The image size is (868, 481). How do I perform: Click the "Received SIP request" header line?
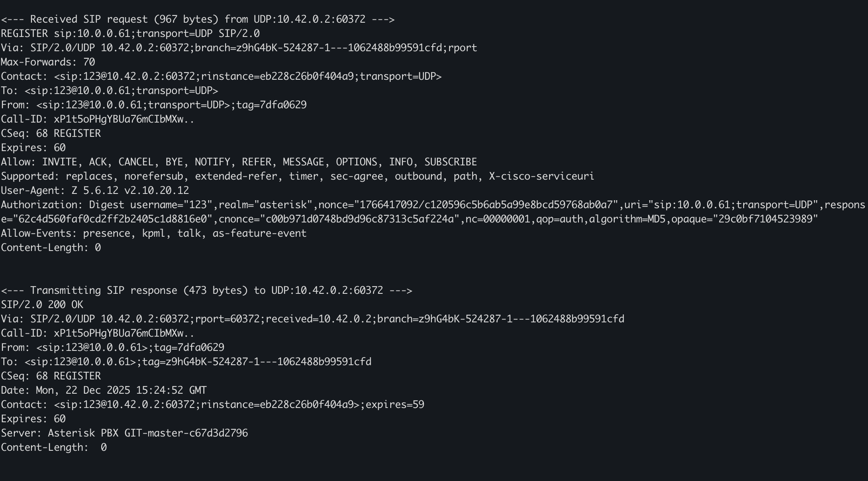tap(197, 19)
